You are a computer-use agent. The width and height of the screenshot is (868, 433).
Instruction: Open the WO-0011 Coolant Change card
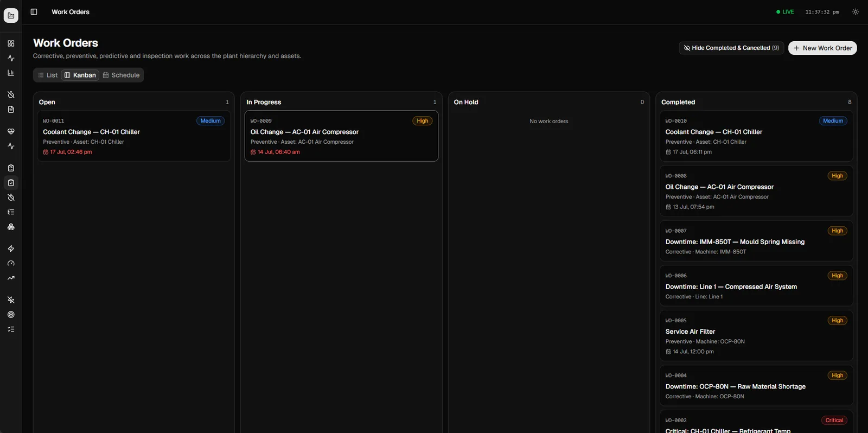pos(134,136)
